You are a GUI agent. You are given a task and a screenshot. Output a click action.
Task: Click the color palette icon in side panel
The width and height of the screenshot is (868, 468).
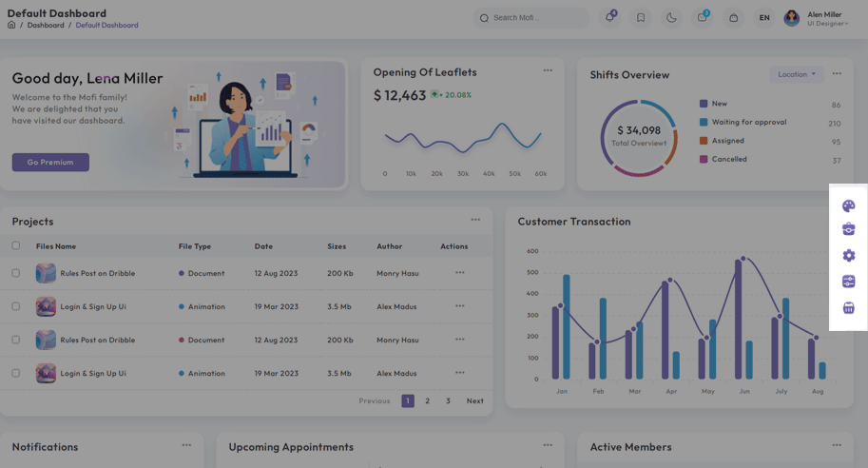click(x=848, y=205)
